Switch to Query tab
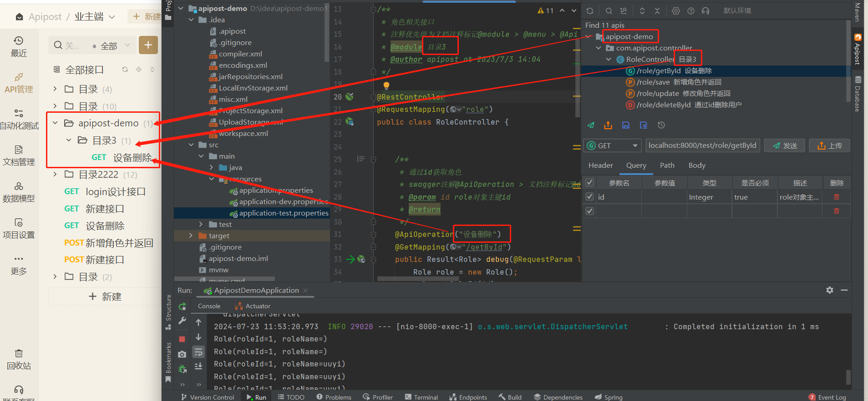868x401 pixels. pos(636,165)
